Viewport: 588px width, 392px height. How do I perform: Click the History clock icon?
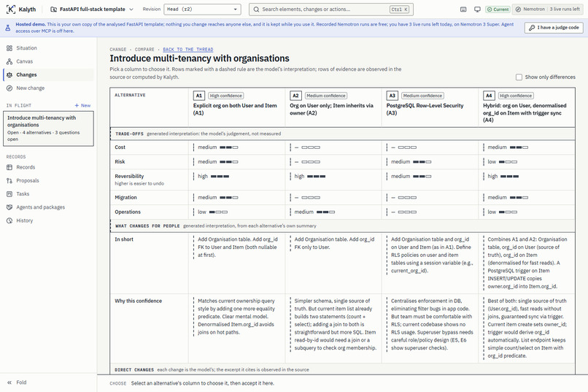point(9,220)
